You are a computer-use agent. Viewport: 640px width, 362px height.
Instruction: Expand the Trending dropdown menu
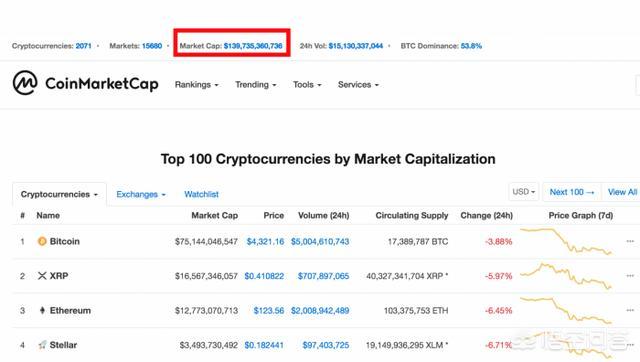[x=256, y=85]
